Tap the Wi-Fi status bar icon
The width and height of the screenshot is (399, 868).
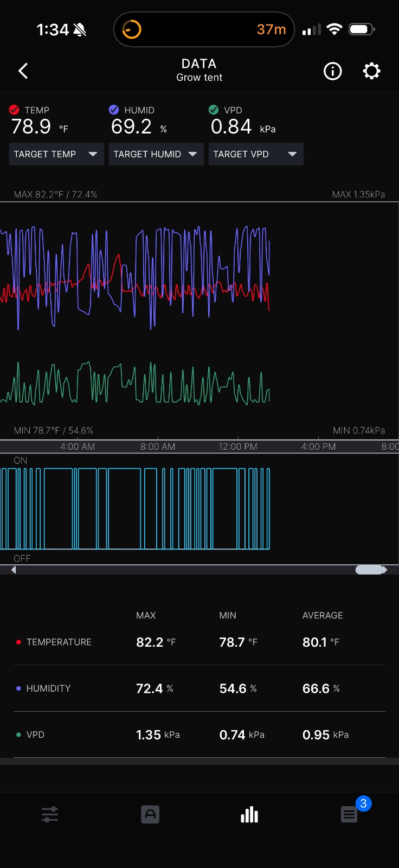(x=334, y=29)
